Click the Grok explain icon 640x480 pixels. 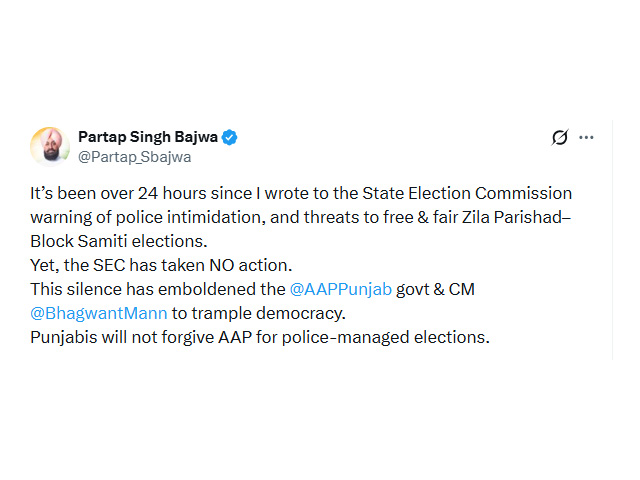point(560,138)
